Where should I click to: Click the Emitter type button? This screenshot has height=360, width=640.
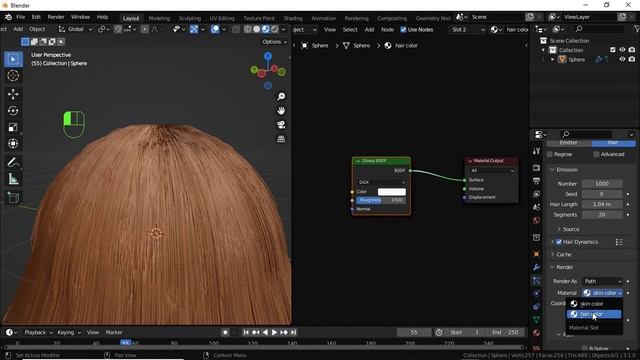pyautogui.click(x=569, y=142)
